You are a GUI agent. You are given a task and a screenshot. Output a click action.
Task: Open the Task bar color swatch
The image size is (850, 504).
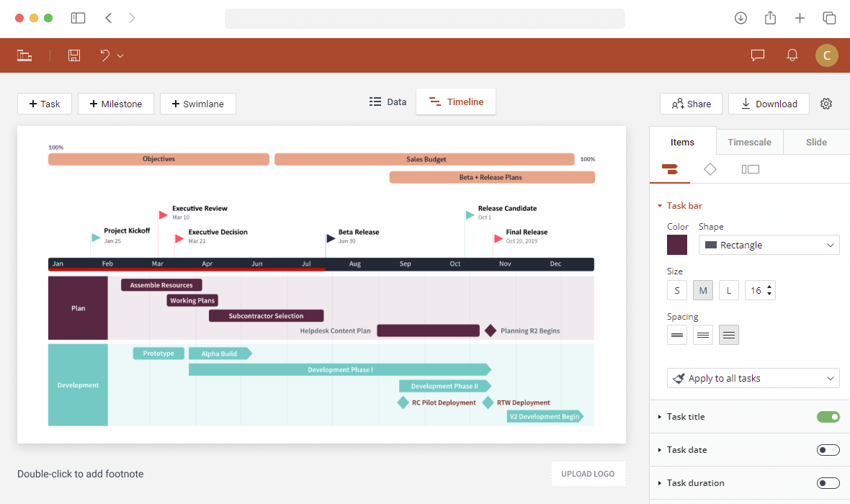pyautogui.click(x=677, y=244)
